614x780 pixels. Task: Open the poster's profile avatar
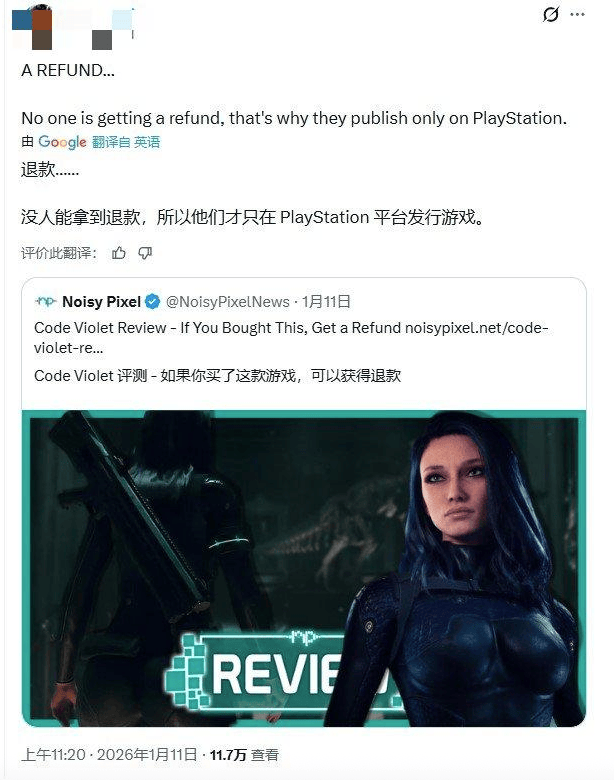32,27
